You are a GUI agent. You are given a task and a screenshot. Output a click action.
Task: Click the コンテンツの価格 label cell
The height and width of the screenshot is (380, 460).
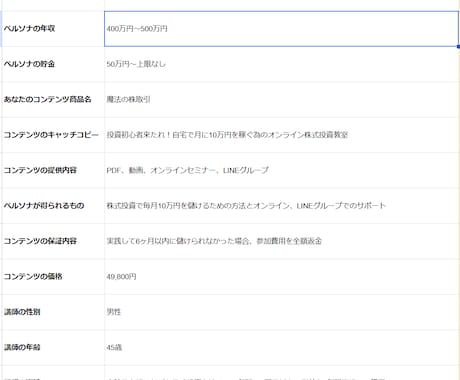[53, 276]
